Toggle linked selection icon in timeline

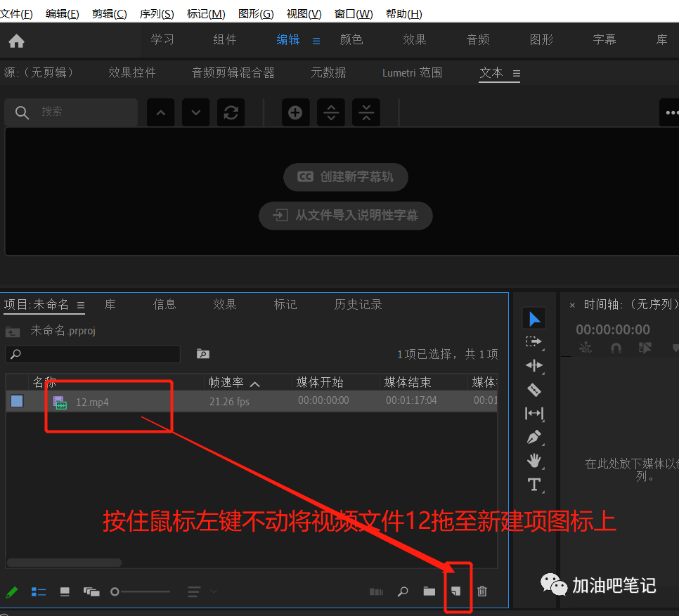pos(645,348)
